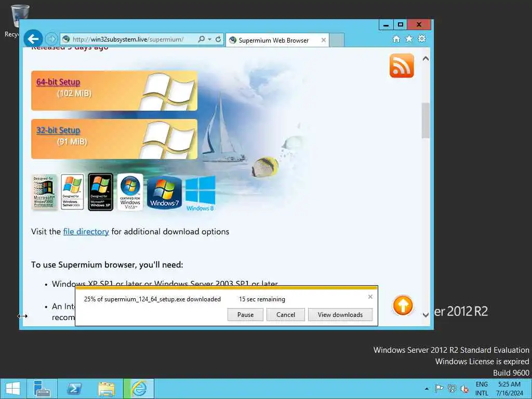Click the muted speaker tray icon
Screen dimensions: 532x399
click(x=464, y=389)
